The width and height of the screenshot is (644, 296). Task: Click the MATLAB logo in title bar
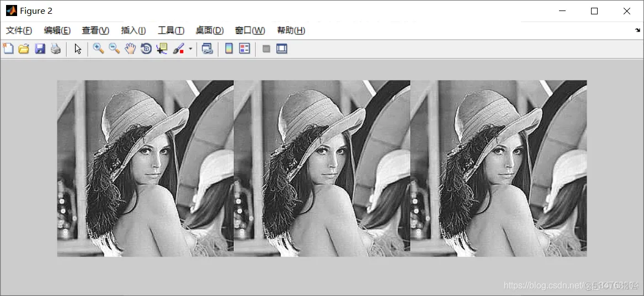tap(12, 11)
